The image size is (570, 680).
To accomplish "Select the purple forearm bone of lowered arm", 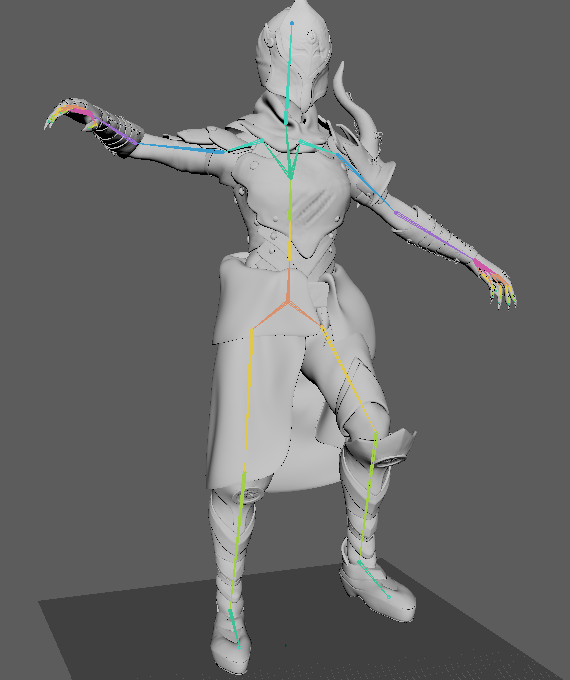I will (435, 236).
